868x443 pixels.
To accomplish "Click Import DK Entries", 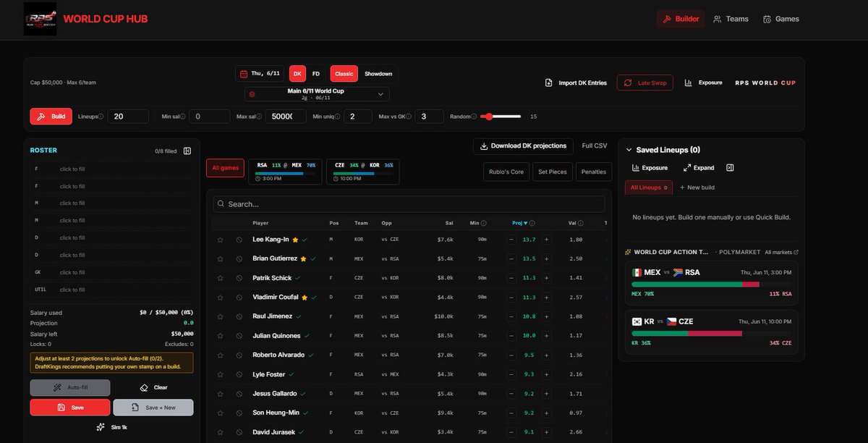I will [576, 83].
